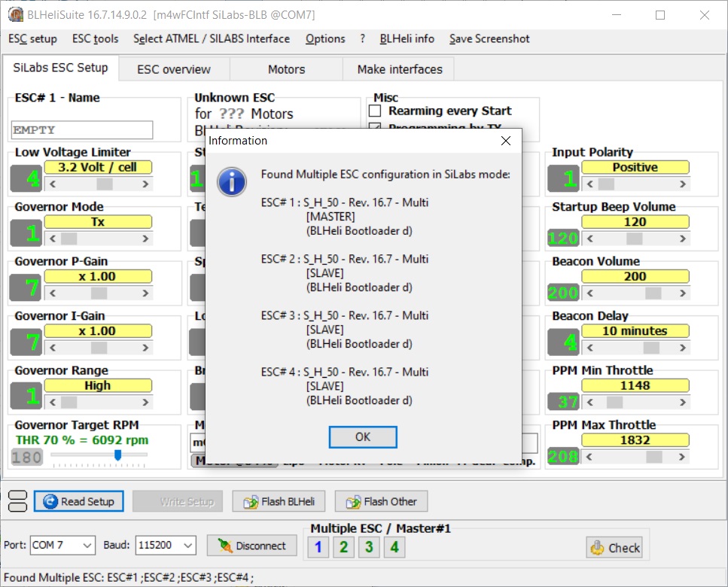
Task: Increase Governor P-Gain with right arrow
Action: [x=145, y=293]
